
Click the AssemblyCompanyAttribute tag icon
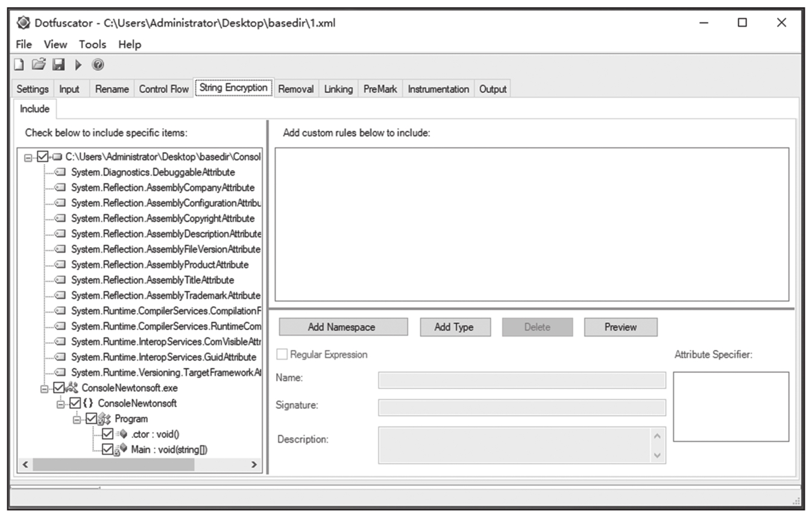click(60, 188)
